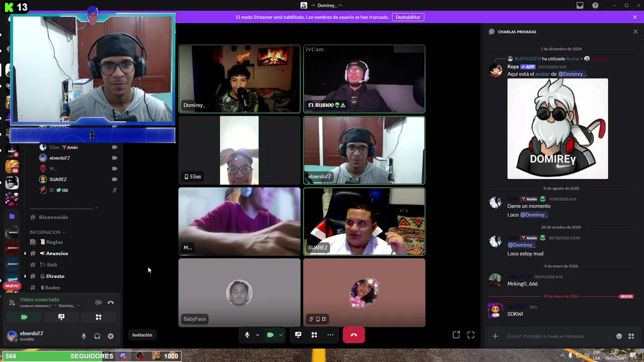Disable streamer mode with Deshabilitar button
Viewport: 644px width, 362px height.
(408, 17)
